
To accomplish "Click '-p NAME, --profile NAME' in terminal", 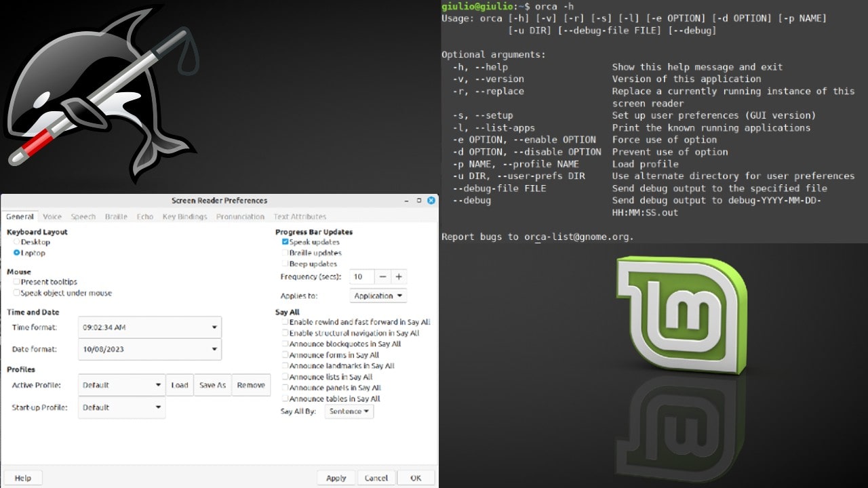I will [516, 164].
